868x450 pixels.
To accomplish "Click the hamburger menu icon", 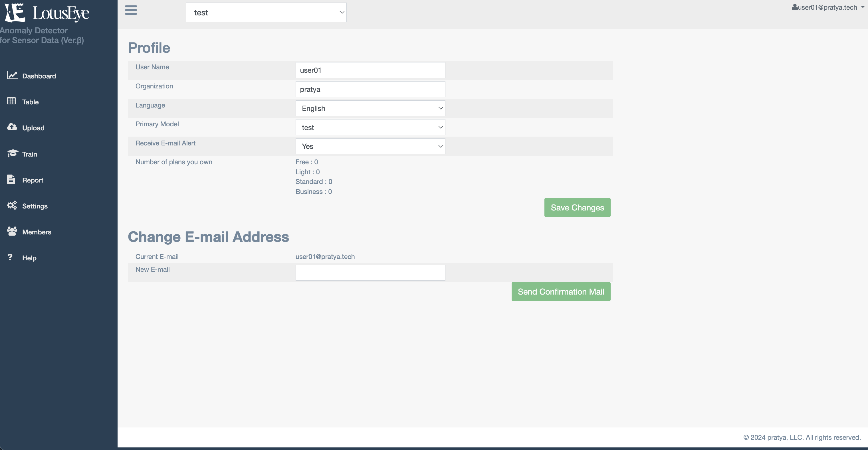I will pyautogui.click(x=131, y=10).
